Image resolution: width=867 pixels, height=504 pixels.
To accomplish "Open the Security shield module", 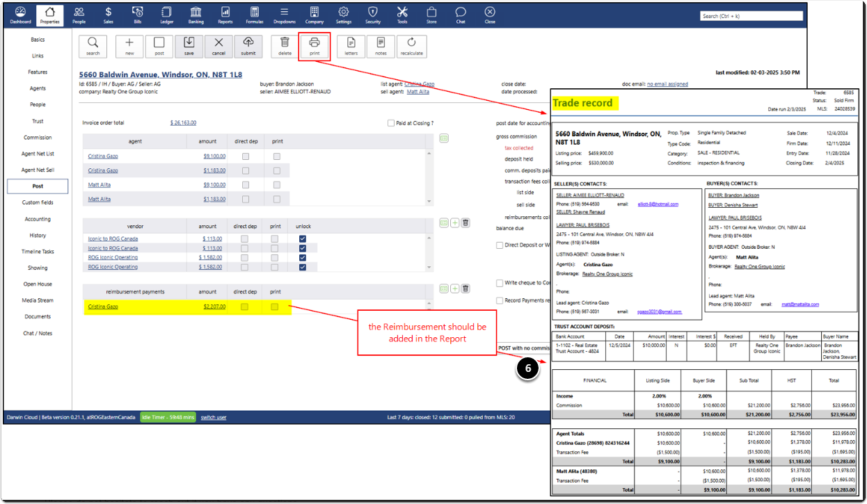I will (373, 15).
